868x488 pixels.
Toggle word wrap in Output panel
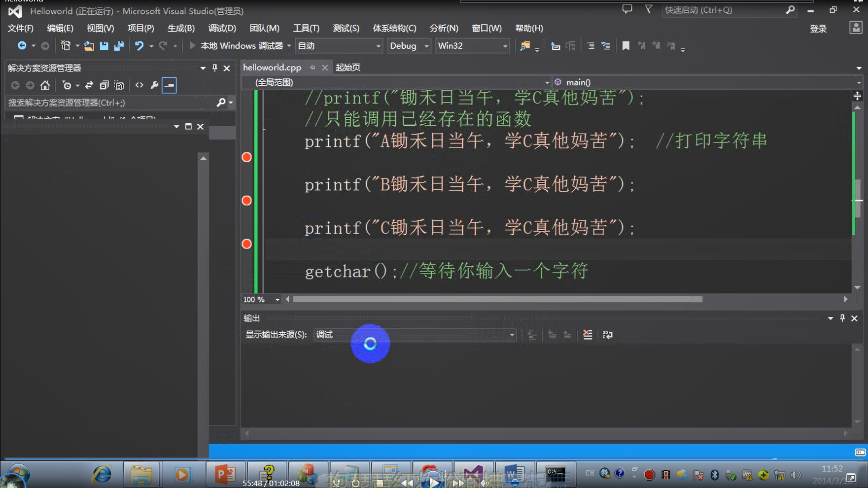point(607,335)
